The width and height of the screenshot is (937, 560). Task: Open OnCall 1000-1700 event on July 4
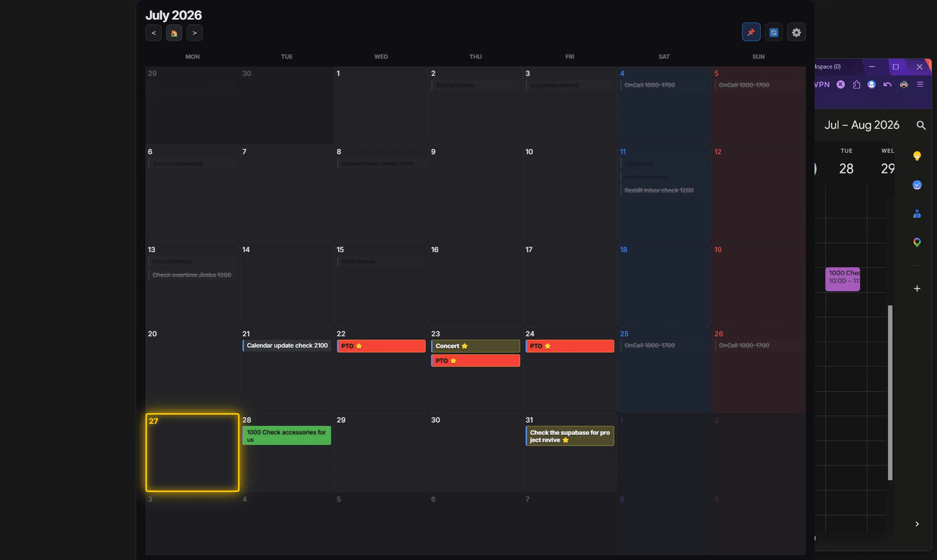point(664,85)
